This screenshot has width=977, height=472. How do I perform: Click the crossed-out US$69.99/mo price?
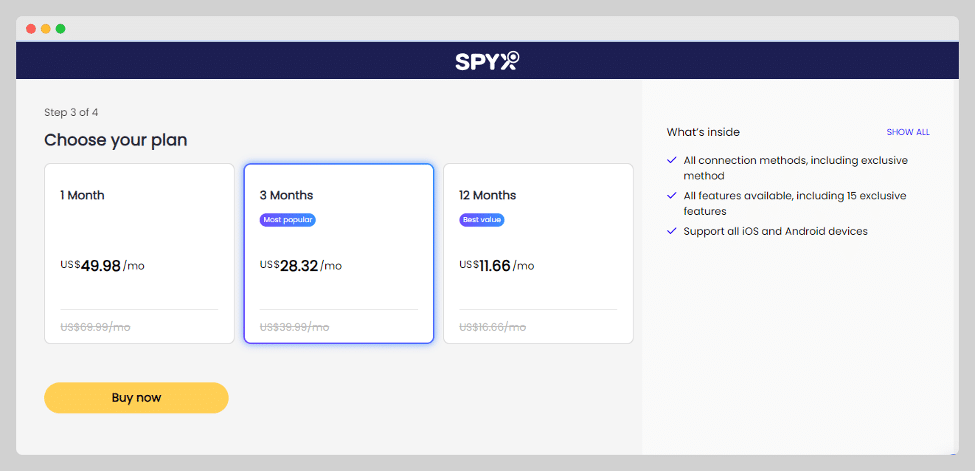[95, 327]
